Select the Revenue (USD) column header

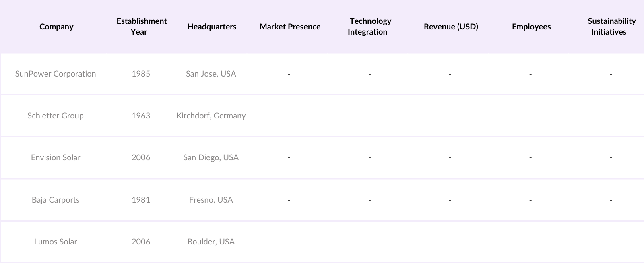click(451, 27)
